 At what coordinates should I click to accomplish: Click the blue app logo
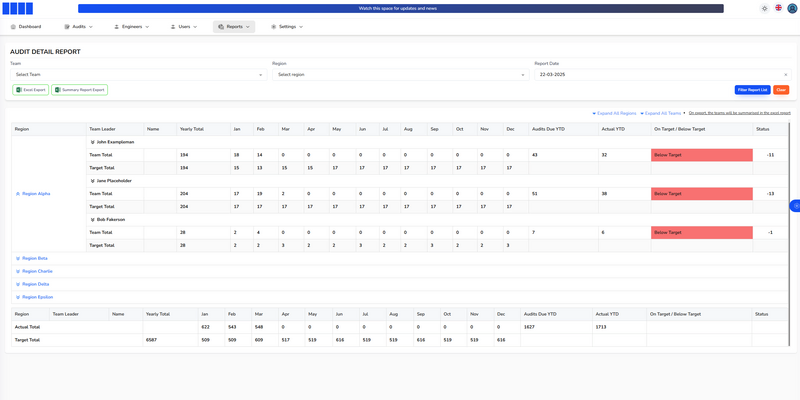click(18, 8)
